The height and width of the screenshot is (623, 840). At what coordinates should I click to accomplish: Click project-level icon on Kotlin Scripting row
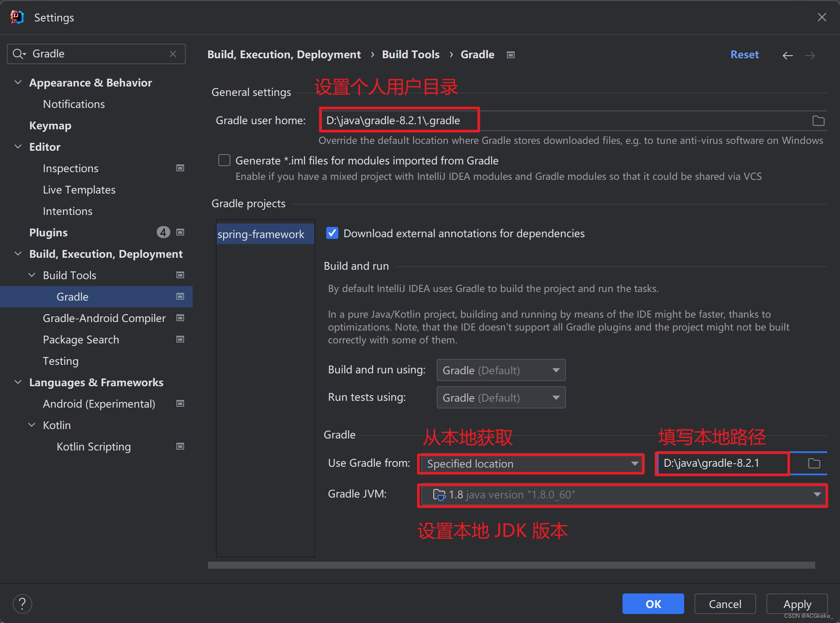pyautogui.click(x=180, y=446)
